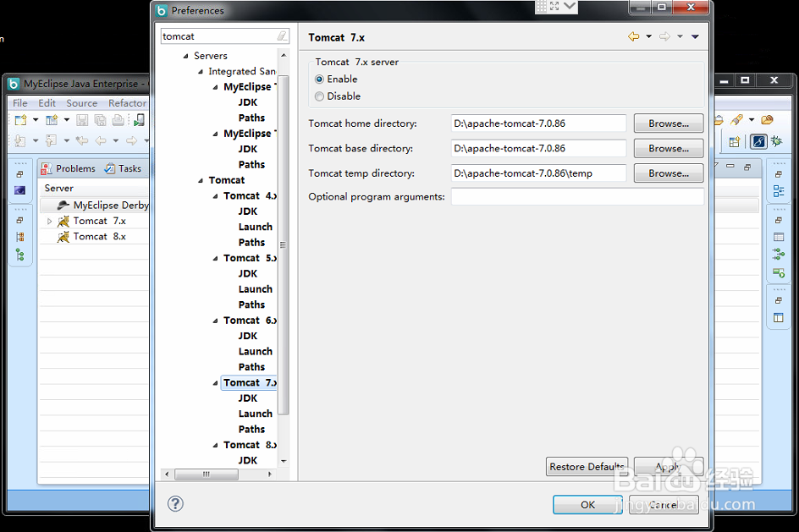Image resolution: width=799 pixels, height=532 pixels.
Task: Collapse the Tomcat 6.x node in preferences tree
Action: point(215,321)
